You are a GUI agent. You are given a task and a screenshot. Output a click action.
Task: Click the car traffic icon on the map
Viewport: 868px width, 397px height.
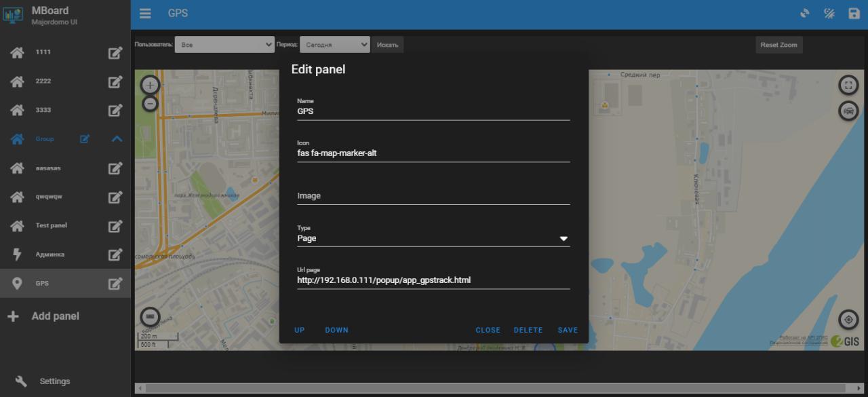point(848,111)
